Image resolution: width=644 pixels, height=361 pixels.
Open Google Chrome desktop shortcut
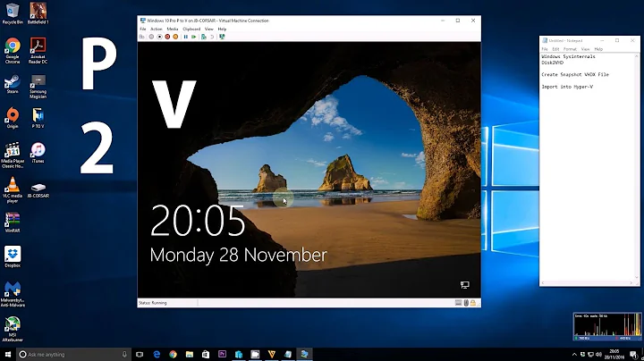coord(13,48)
